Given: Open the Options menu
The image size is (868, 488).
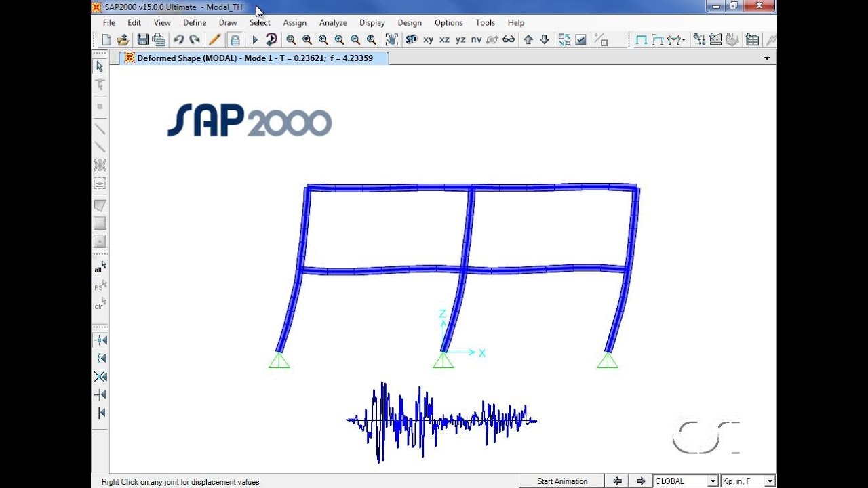Looking at the screenshot, I should pos(449,22).
